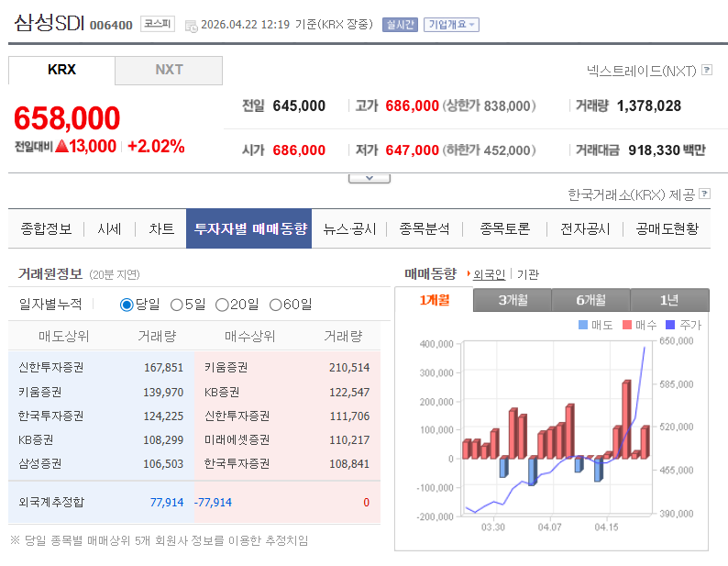Image resolution: width=728 pixels, height=566 pixels.
Task: Click the 매수상위 column header
Action: 249,336
